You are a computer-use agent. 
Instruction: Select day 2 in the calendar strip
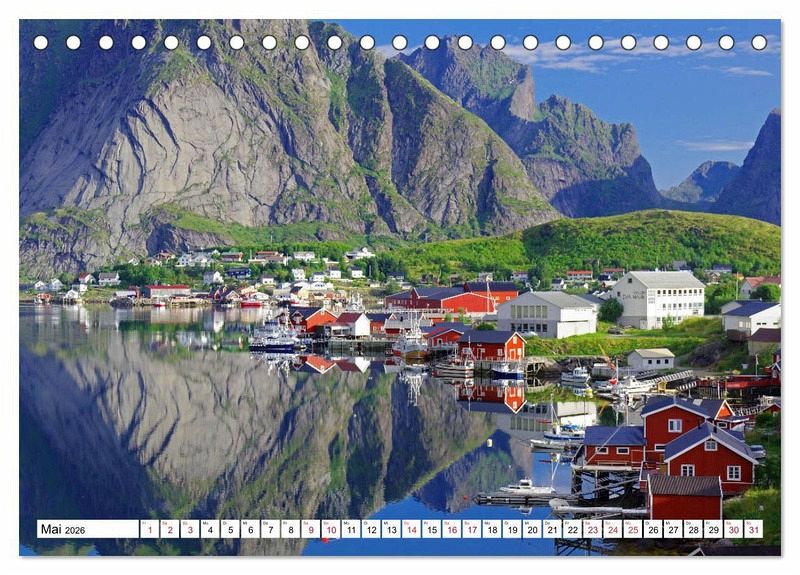pos(170,529)
